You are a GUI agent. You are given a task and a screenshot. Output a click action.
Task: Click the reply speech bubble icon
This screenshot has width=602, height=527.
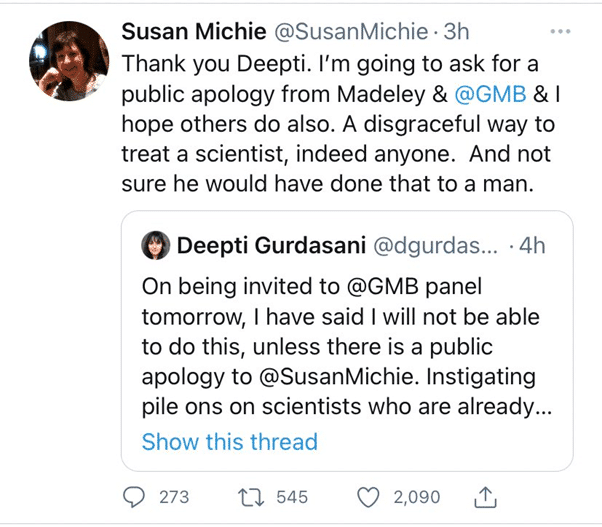point(134,497)
